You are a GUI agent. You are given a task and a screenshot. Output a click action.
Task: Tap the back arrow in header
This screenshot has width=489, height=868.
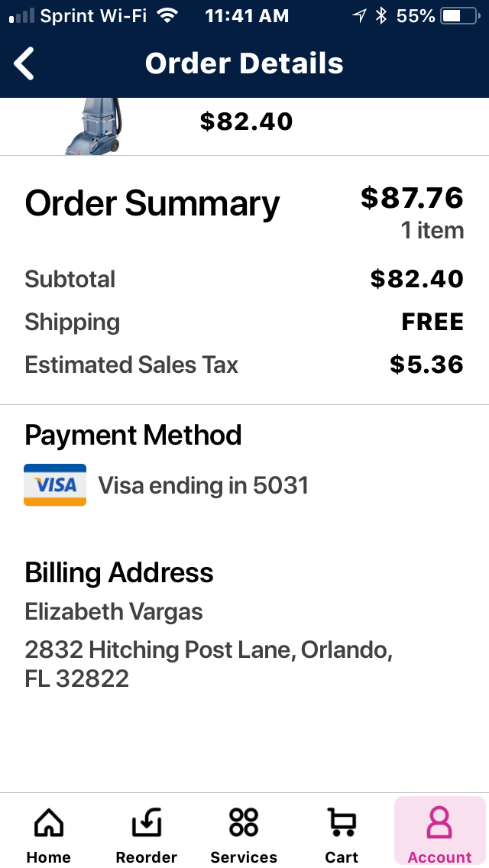pos(24,63)
